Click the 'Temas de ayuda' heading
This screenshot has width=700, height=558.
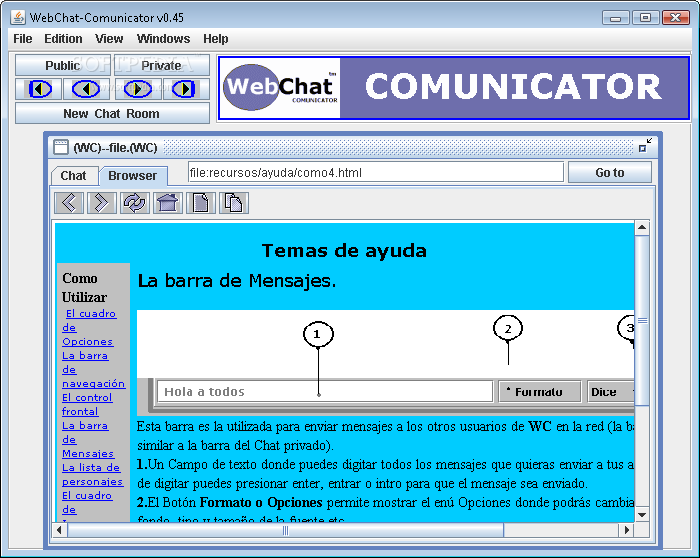(x=344, y=251)
